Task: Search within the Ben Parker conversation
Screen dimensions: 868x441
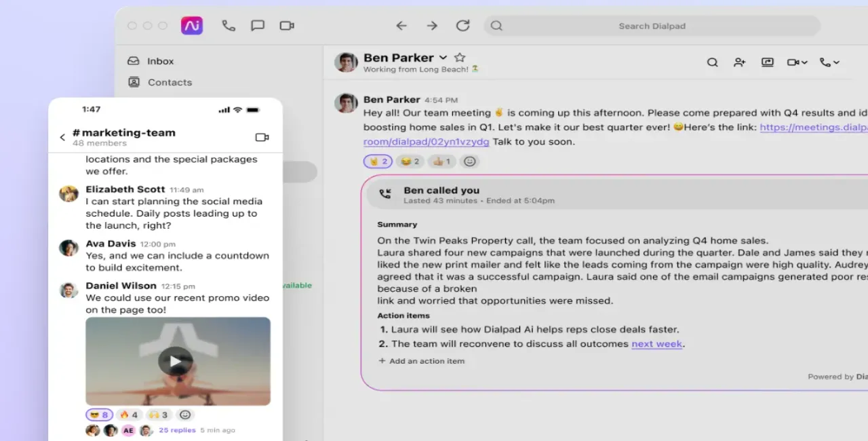Action: [712, 62]
